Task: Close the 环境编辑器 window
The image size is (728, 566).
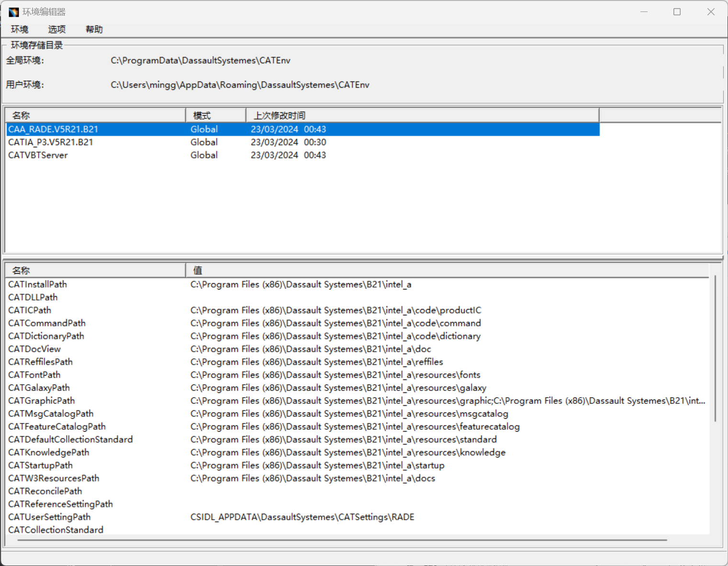Action: click(x=711, y=12)
